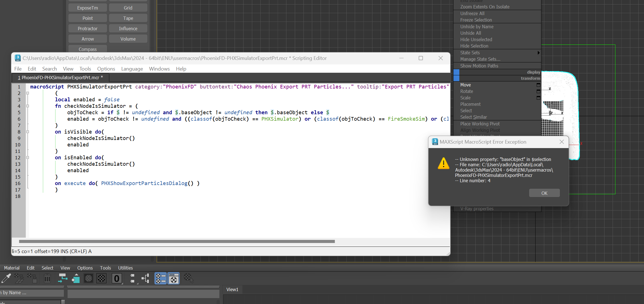Screen dimensions: 644x304
Task: Expand State Sets submenu arrow
Action: 539,53
